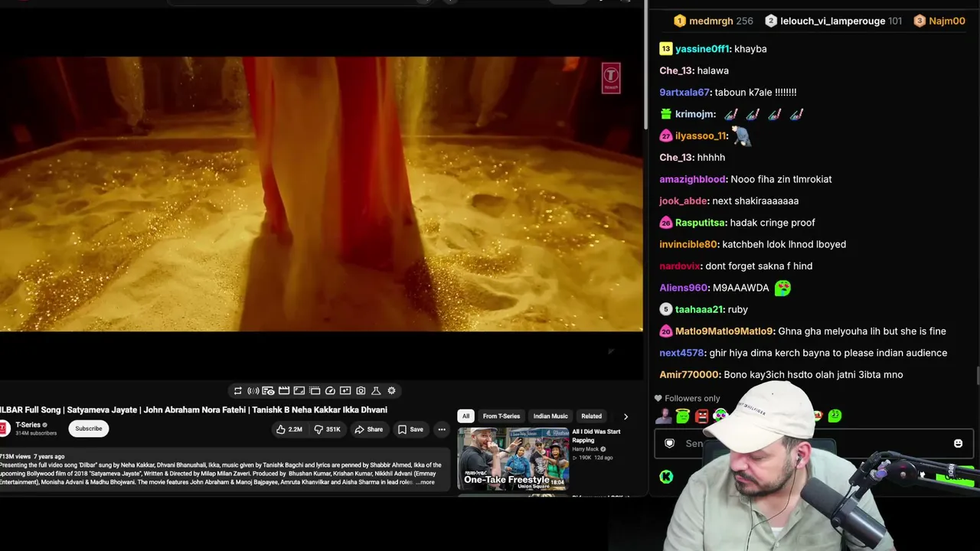980x551 pixels.
Task: Open the playback speed gauge icon
Action: click(x=330, y=391)
